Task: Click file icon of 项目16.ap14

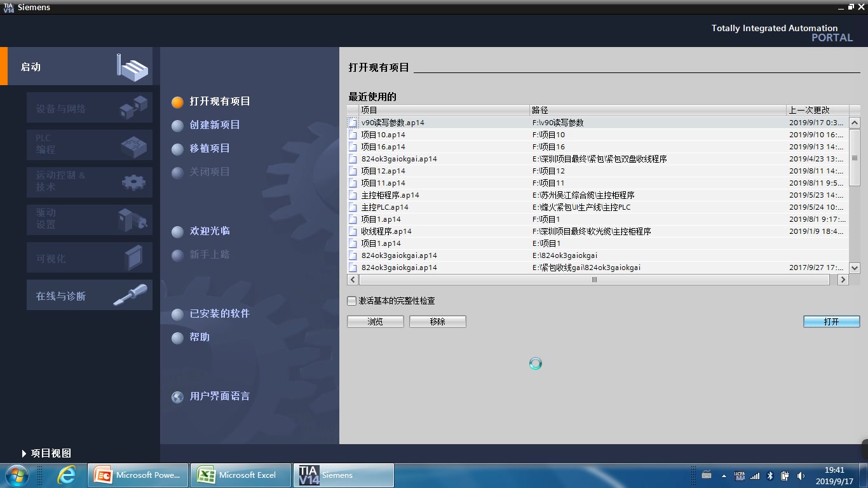Action: 353,147
